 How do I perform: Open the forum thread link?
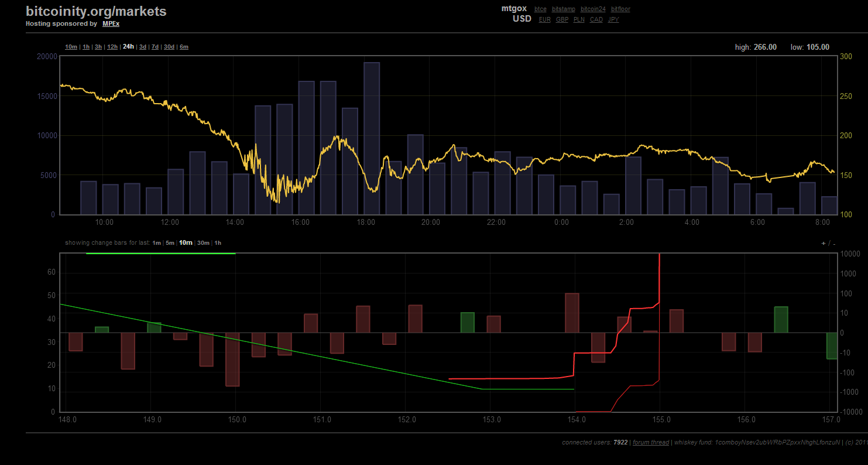pos(651,442)
